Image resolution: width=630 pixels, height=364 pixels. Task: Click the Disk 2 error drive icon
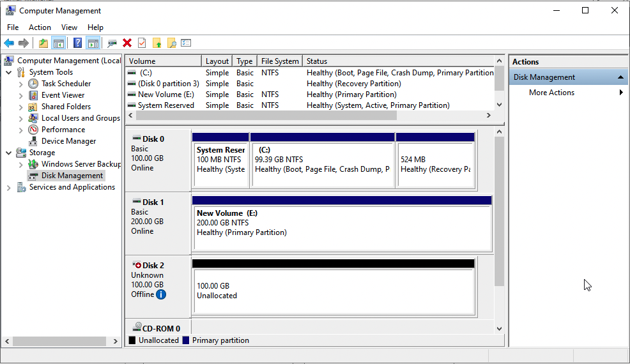137,265
